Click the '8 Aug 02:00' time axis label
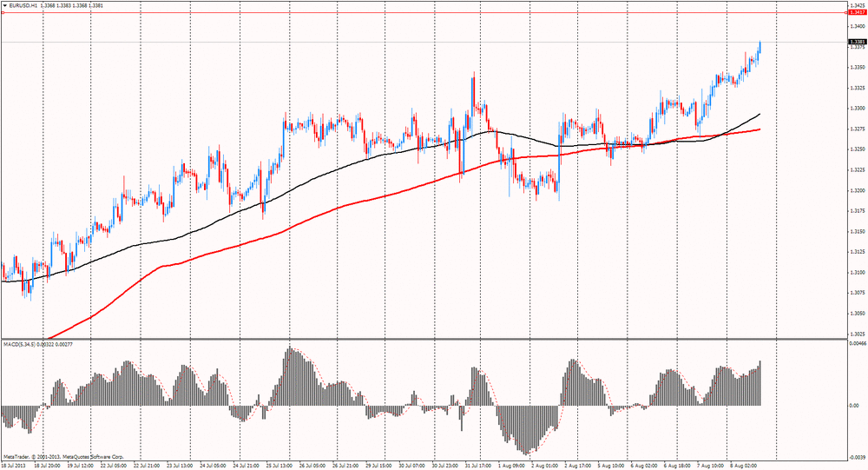Viewport: 868px width, 470px height. pos(743,467)
